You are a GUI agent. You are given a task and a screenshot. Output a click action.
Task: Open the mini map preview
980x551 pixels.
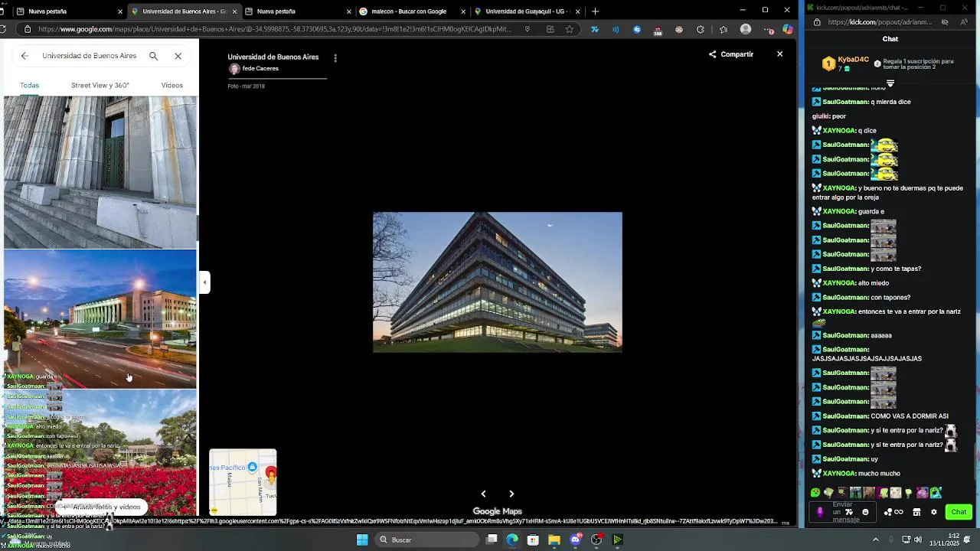(243, 482)
